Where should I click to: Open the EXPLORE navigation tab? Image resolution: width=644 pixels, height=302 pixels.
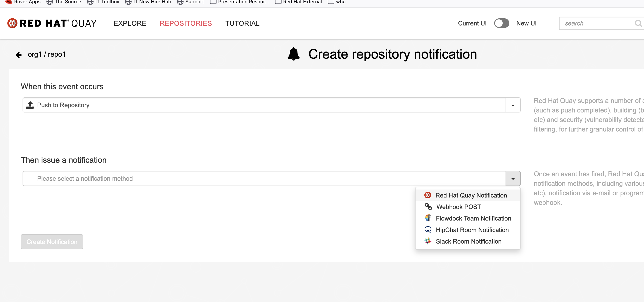tap(130, 23)
